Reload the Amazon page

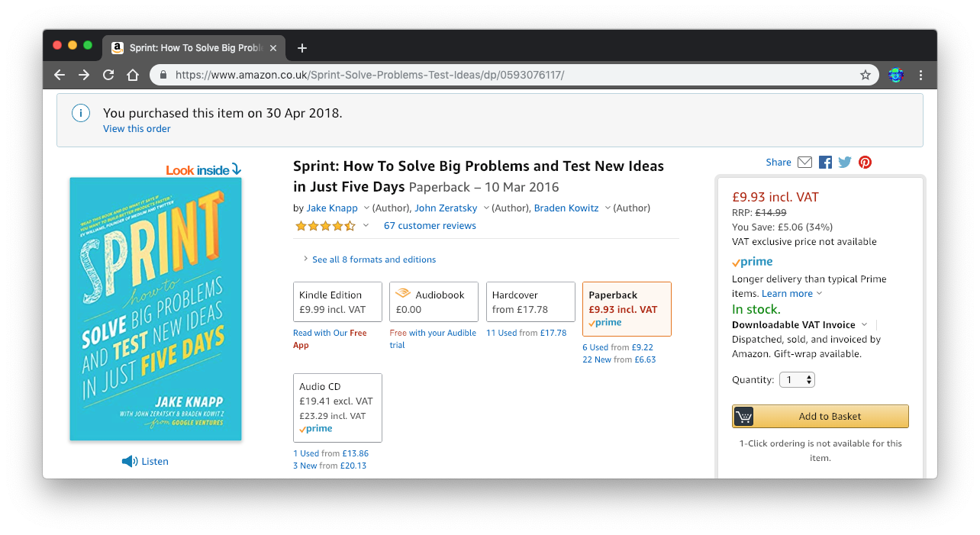tap(108, 75)
